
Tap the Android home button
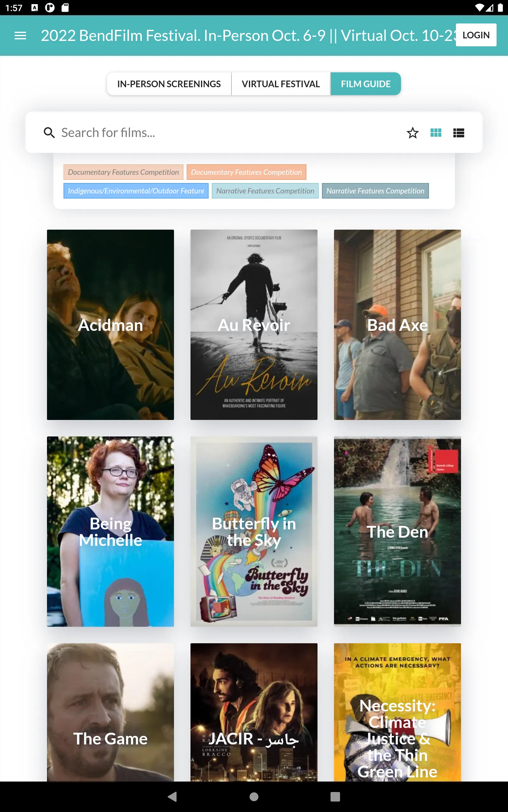pos(254,796)
